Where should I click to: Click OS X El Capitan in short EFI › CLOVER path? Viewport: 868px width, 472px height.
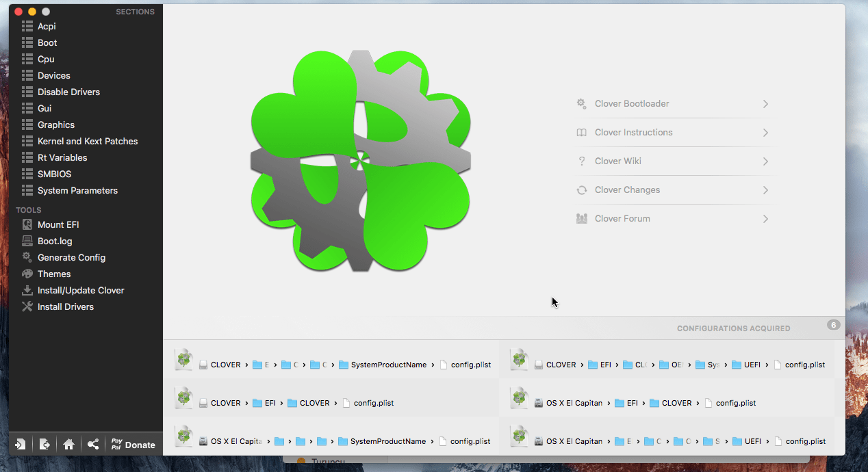568,403
